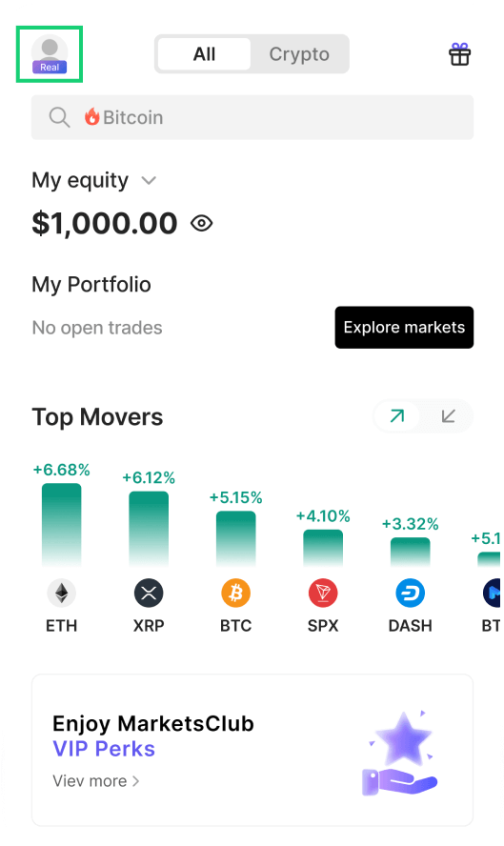The height and width of the screenshot is (846, 504).
Task: Expand the My equity dropdown chevron
Action: coord(149,180)
